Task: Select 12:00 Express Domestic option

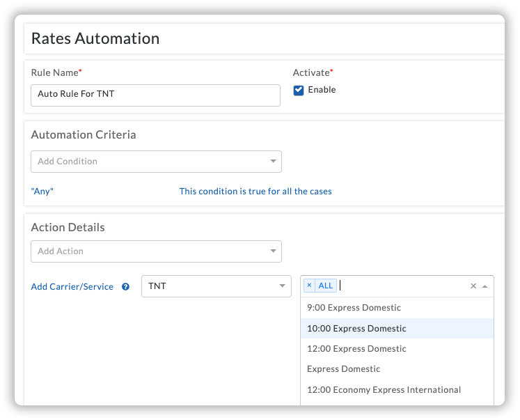Action: [397, 349]
